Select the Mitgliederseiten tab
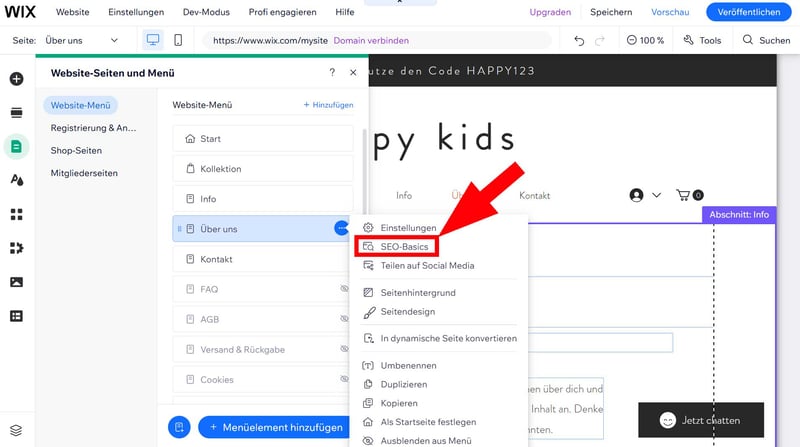 click(x=84, y=172)
